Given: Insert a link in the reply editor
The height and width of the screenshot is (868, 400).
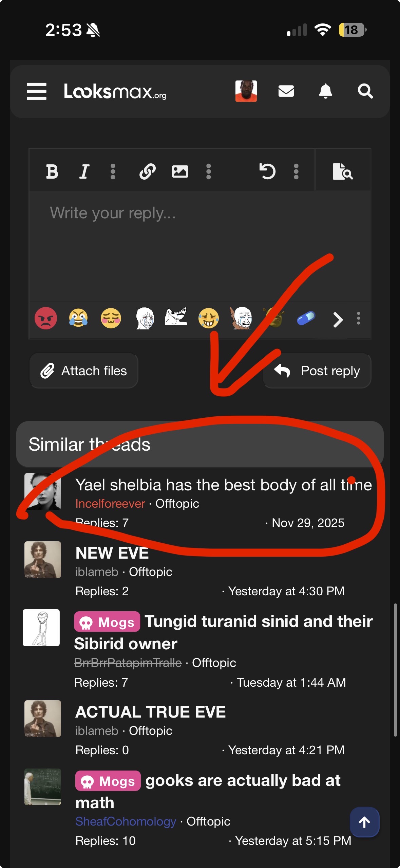Looking at the screenshot, I should (148, 171).
